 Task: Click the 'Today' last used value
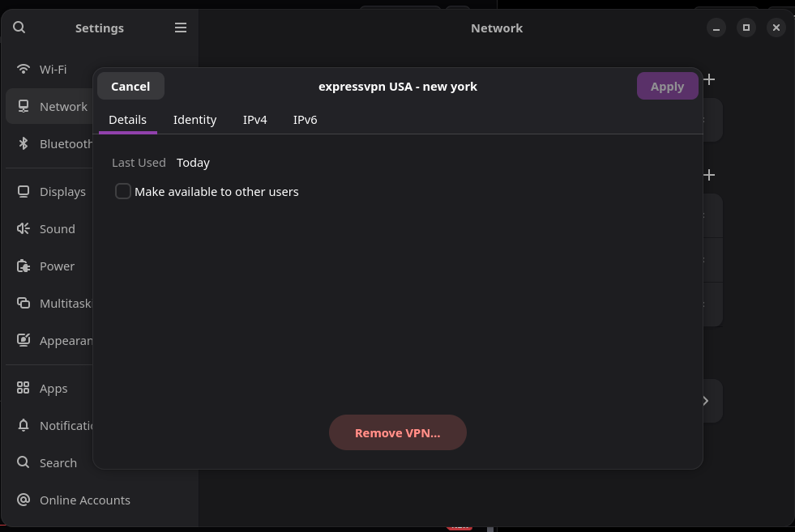coord(193,163)
